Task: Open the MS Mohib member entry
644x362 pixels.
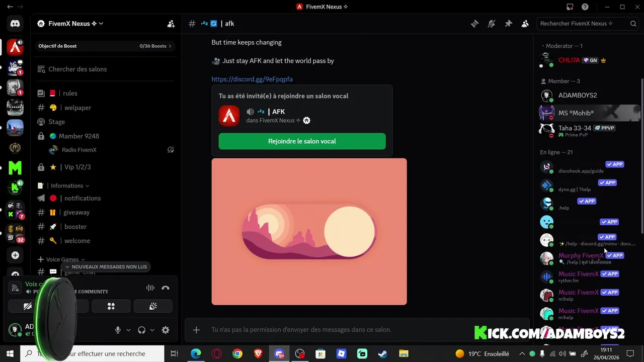Action: [589, 113]
